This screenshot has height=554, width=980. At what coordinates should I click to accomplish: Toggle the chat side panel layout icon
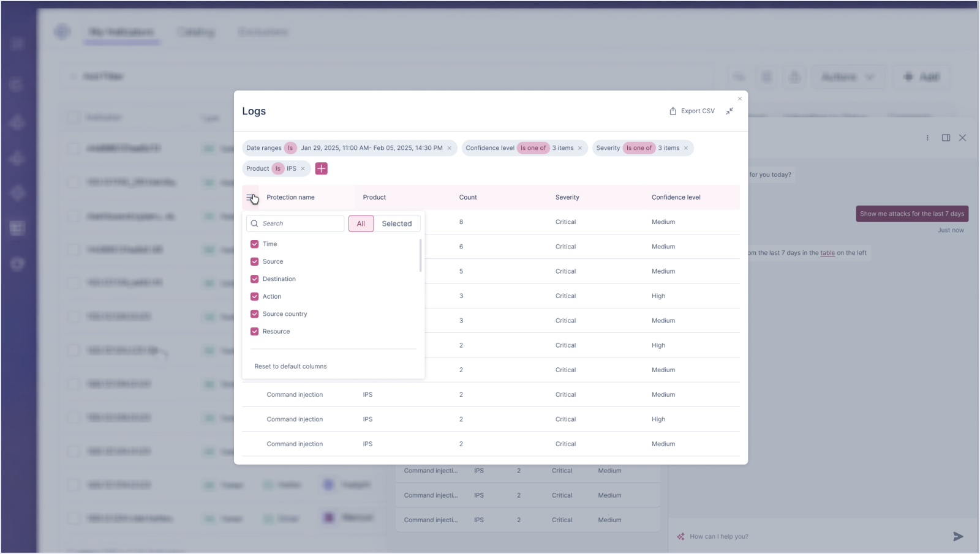[946, 138]
